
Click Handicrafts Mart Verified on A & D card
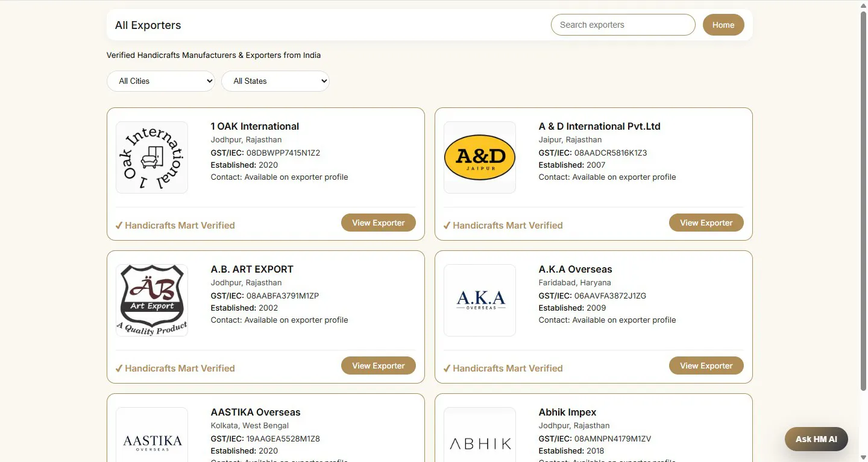pyautogui.click(x=503, y=225)
